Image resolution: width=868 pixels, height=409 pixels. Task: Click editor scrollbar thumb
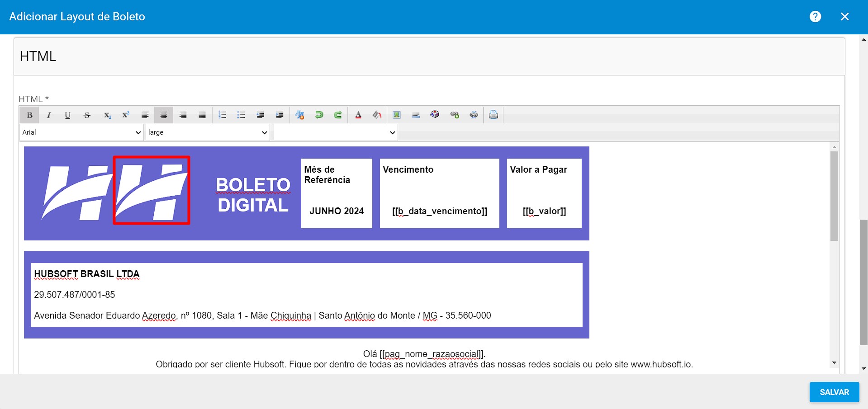click(x=834, y=196)
